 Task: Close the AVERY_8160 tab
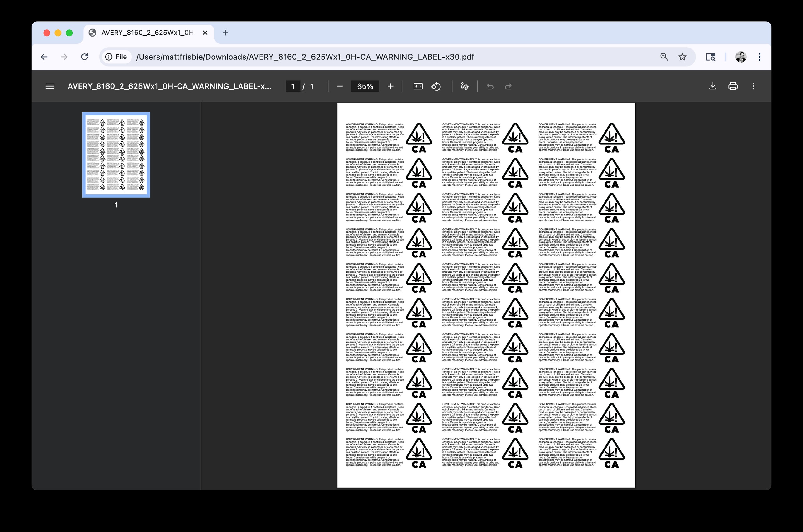(x=205, y=33)
